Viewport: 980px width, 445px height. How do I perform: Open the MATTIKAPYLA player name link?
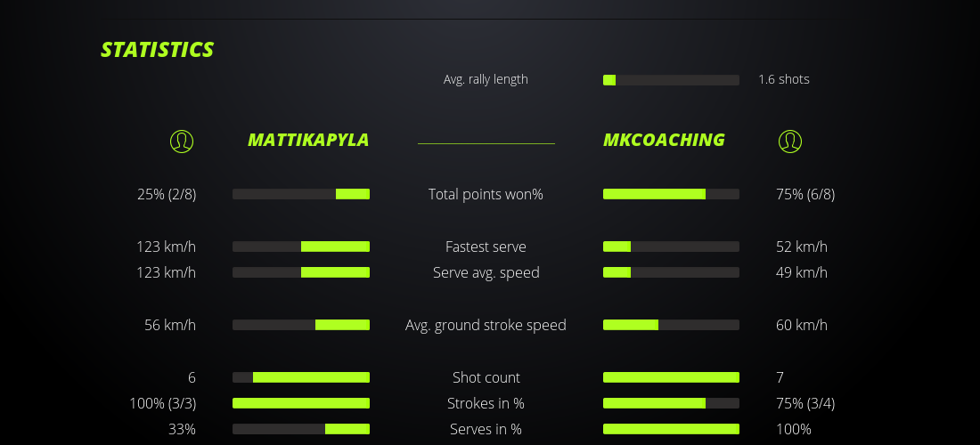click(308, 140)
